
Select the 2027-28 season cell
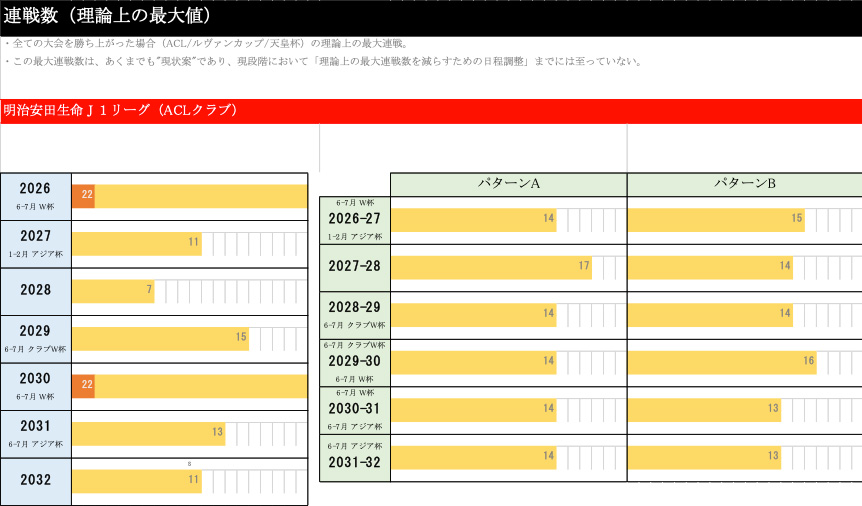pos(354,266)
